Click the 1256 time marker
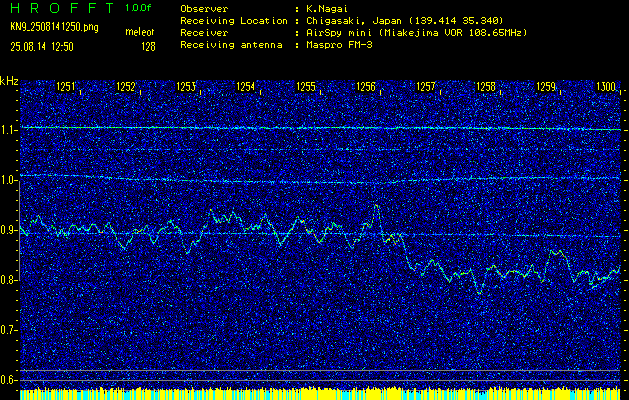 point(366,87)
